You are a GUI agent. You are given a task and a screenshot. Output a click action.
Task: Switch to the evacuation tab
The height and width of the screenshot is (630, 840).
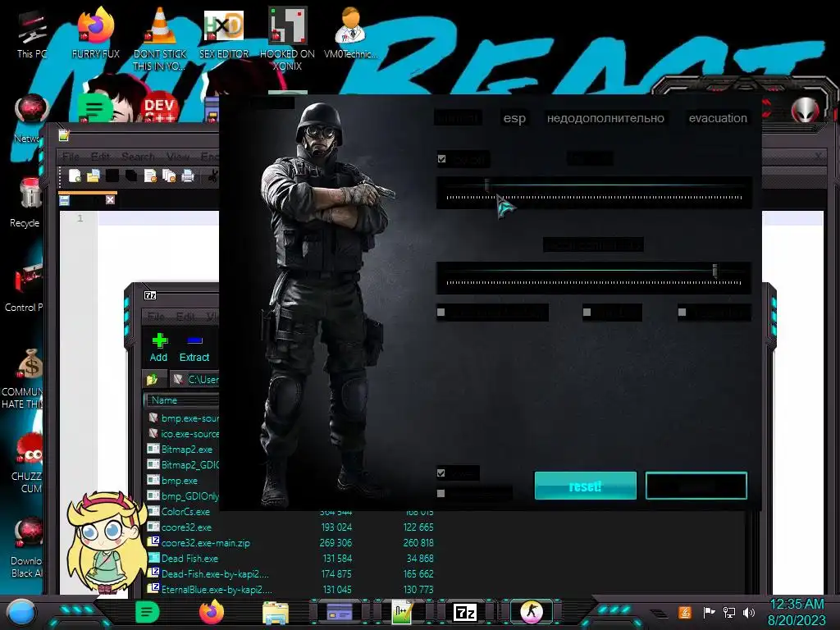pos(718,118)
